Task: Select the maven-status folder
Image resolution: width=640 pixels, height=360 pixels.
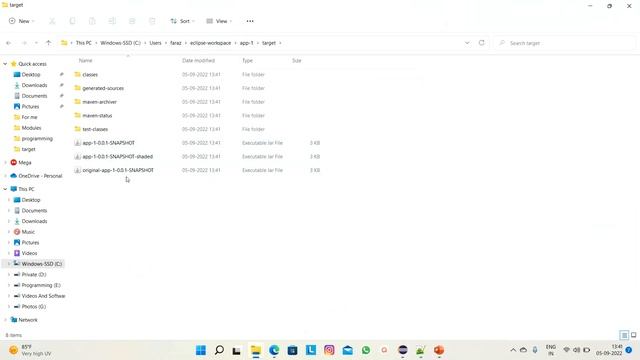Action: [97, 116]
